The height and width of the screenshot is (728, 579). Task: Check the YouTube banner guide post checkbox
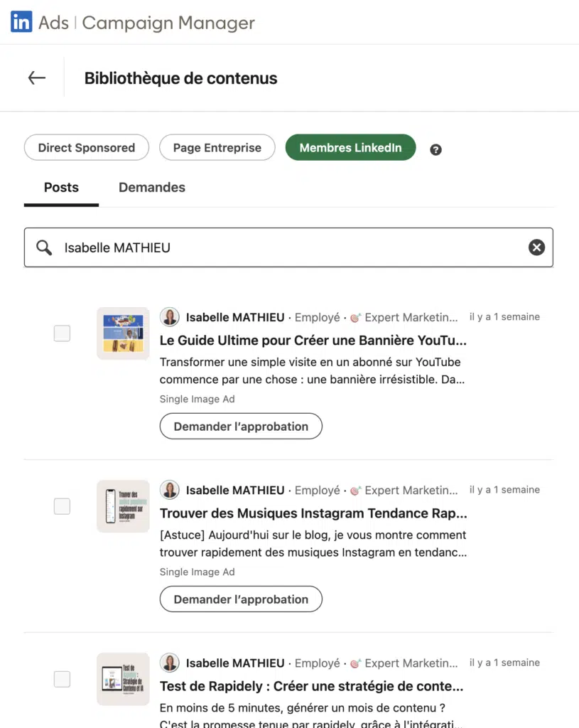62,333
